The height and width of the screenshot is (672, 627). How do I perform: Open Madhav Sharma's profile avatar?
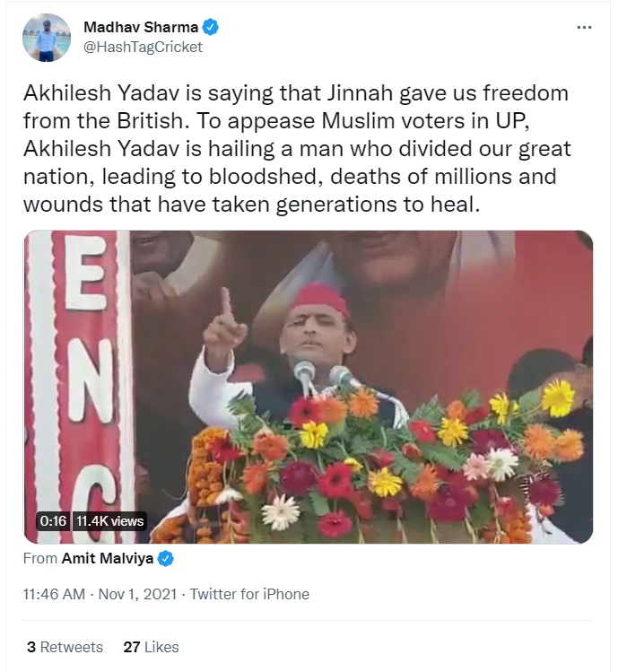(47, 37)
